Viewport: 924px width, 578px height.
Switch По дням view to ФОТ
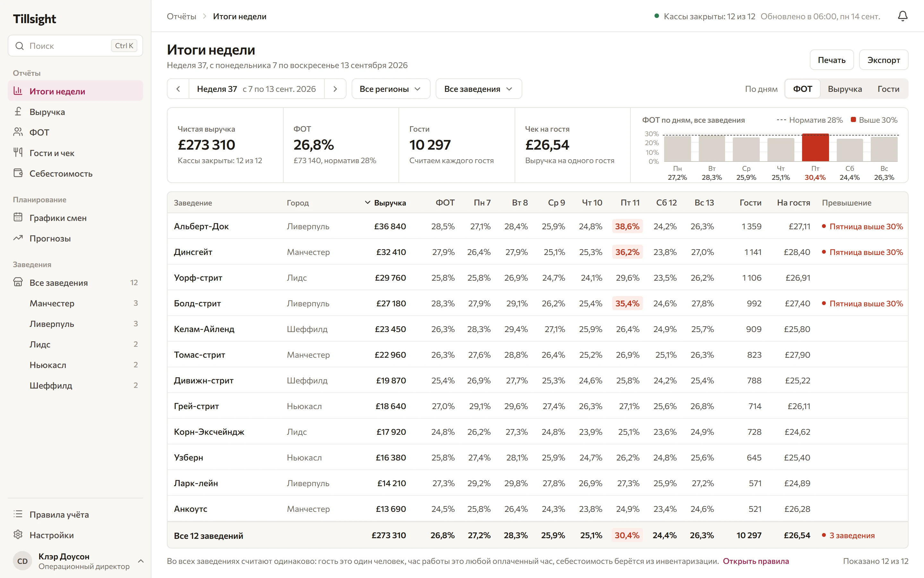click(x=803, y=89)
